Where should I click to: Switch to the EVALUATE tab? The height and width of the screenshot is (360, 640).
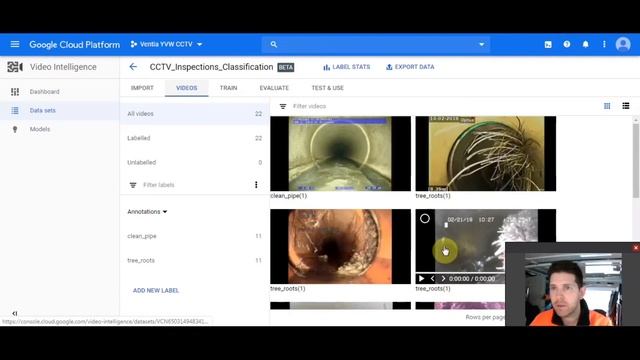coord(274,88)
